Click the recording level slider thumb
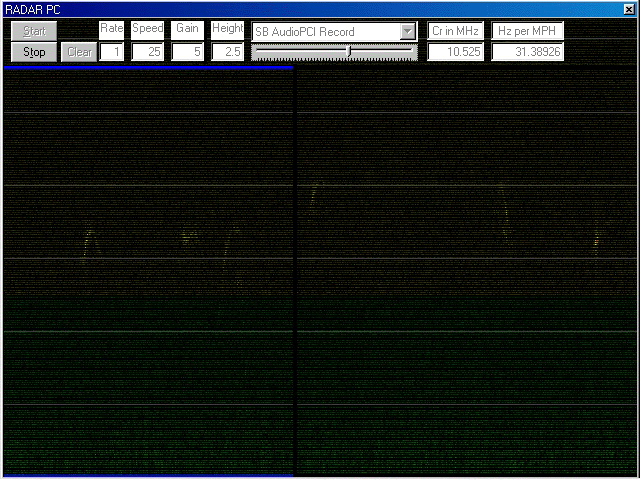640x480 pixels. tap(348, 51)
